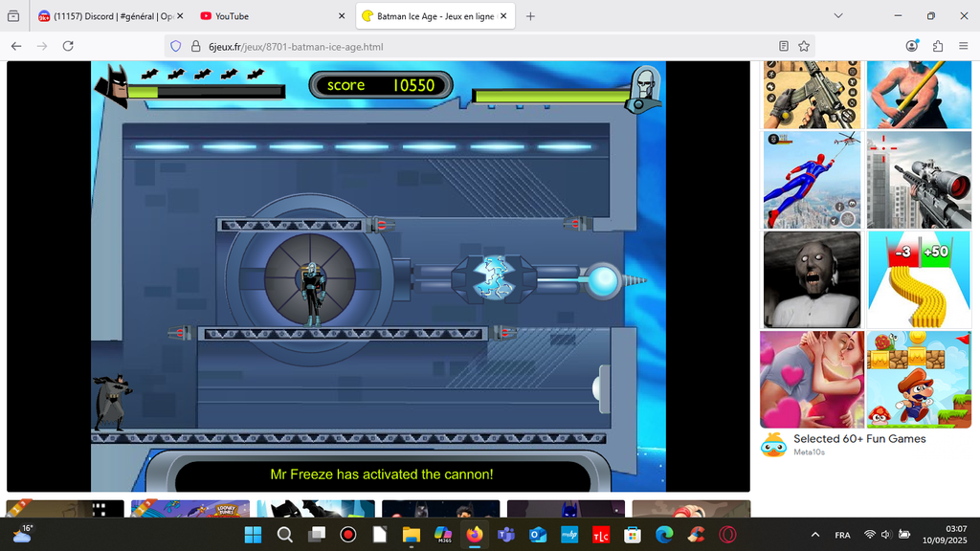The image size is (980, 551).
Task: Close the Batman Ice Age tab
Action: (503, 16)
